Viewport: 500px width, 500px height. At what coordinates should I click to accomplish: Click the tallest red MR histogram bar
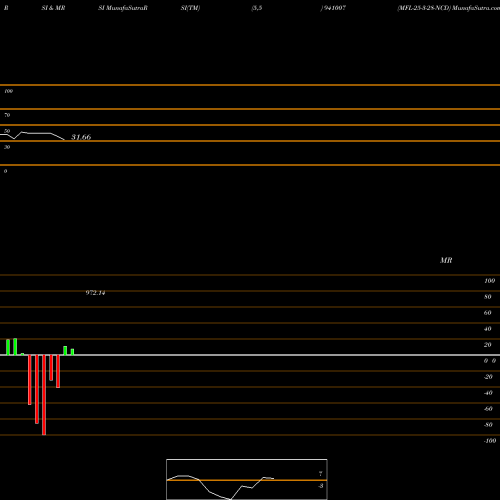click(x=44, y=395)
